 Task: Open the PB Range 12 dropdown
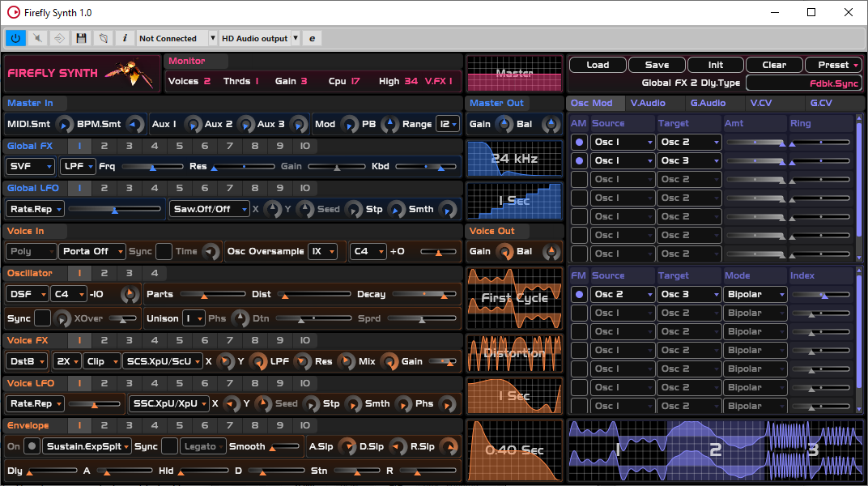[448, 125]
